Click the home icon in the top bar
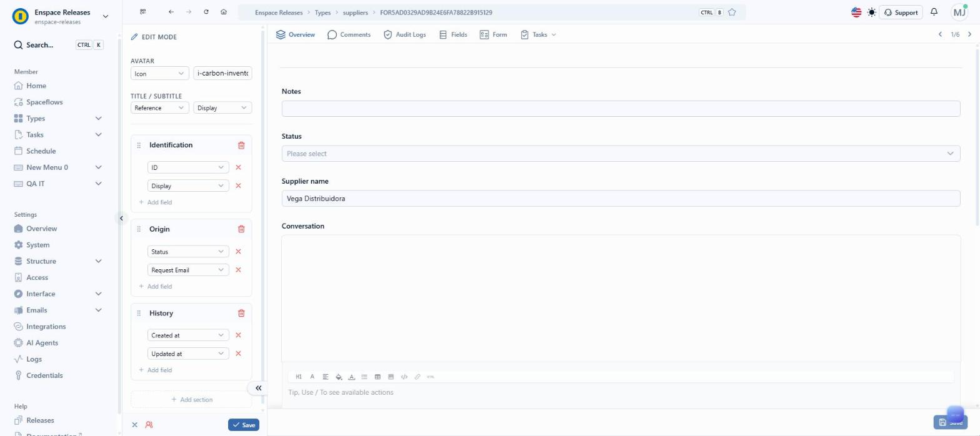Viewport: 980px width, 436px height. click(224, 12)
